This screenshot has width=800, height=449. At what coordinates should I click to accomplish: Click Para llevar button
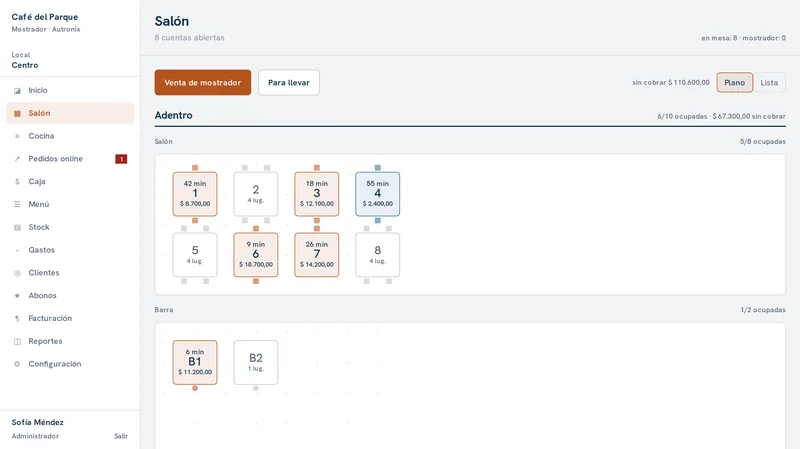(x=289, y=83)
